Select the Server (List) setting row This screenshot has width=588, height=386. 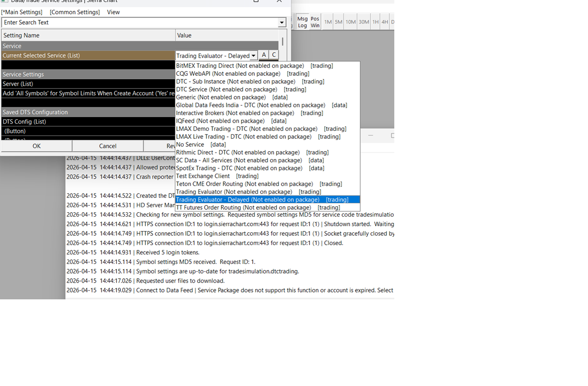(88, 84)
